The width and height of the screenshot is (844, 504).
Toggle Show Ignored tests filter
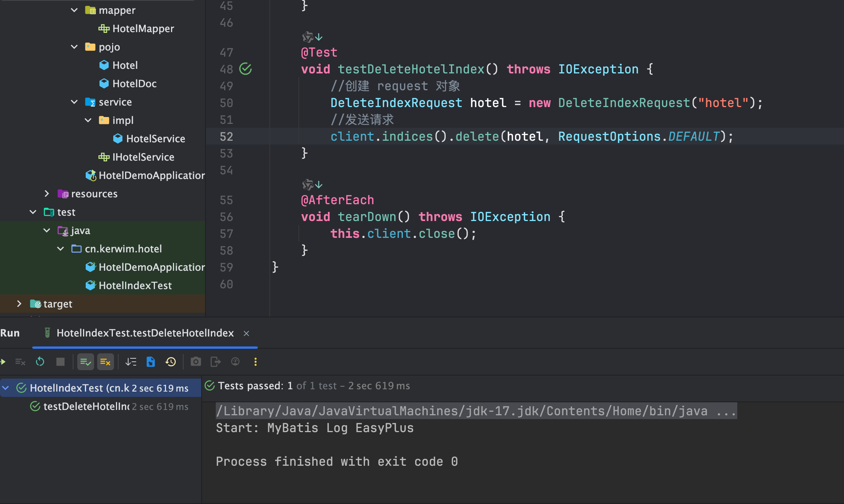[x=106, y=362]
